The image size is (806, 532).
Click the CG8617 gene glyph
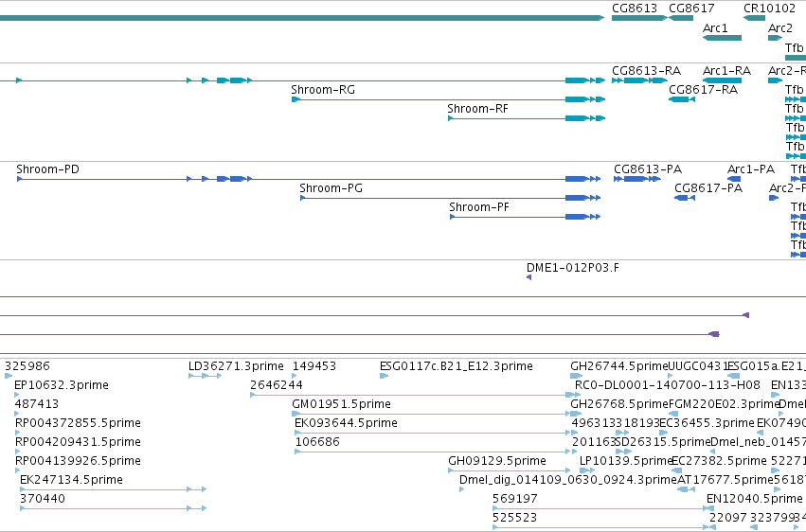point(681,18)
